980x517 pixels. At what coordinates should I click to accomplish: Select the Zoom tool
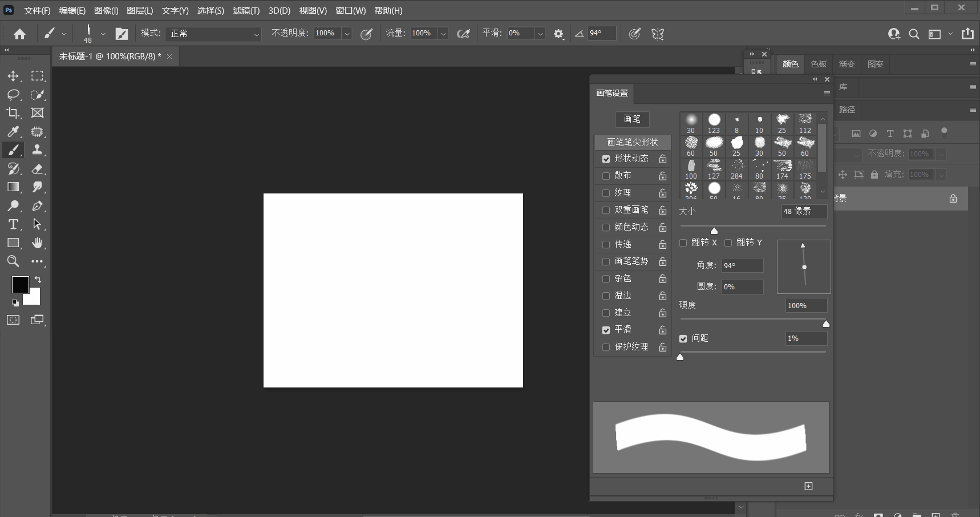(13, 261)
